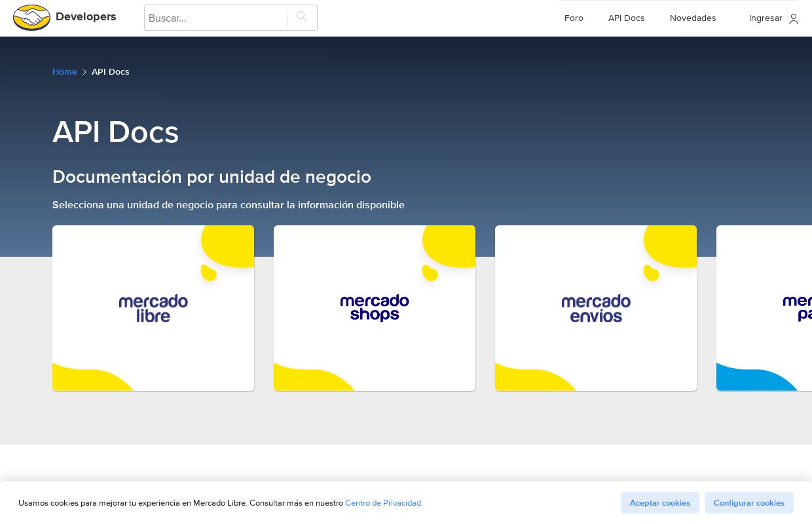Viewport: 812px width, 524px height.
Task: Click the user profile icon
Action: (794, 18)
